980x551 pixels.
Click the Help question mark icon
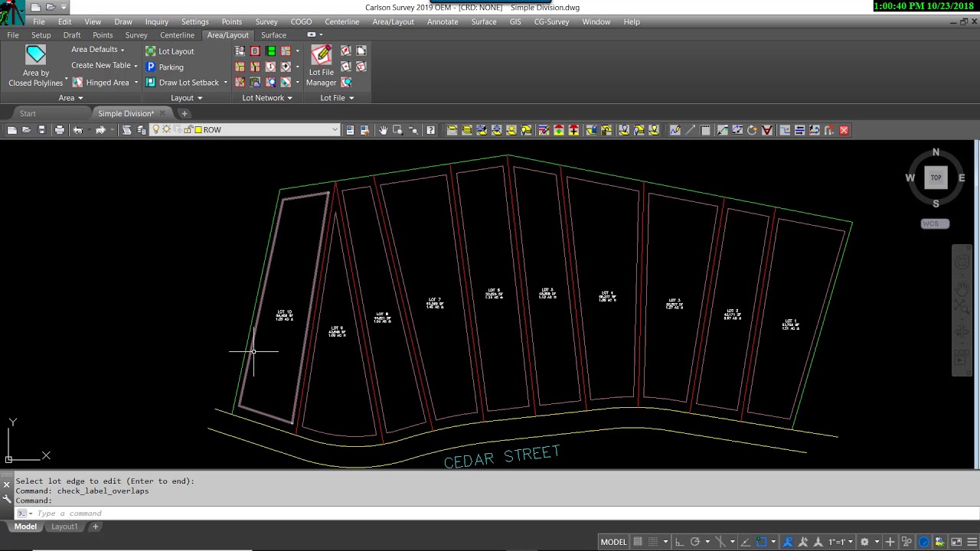click(430, 130)
